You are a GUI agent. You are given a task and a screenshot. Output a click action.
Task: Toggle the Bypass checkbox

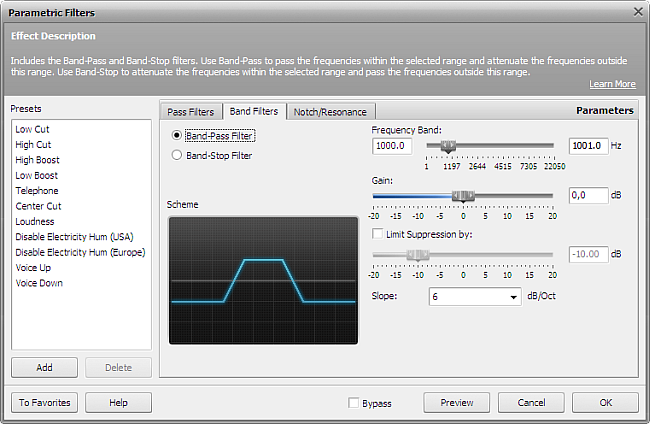click(x=353, y=403)
